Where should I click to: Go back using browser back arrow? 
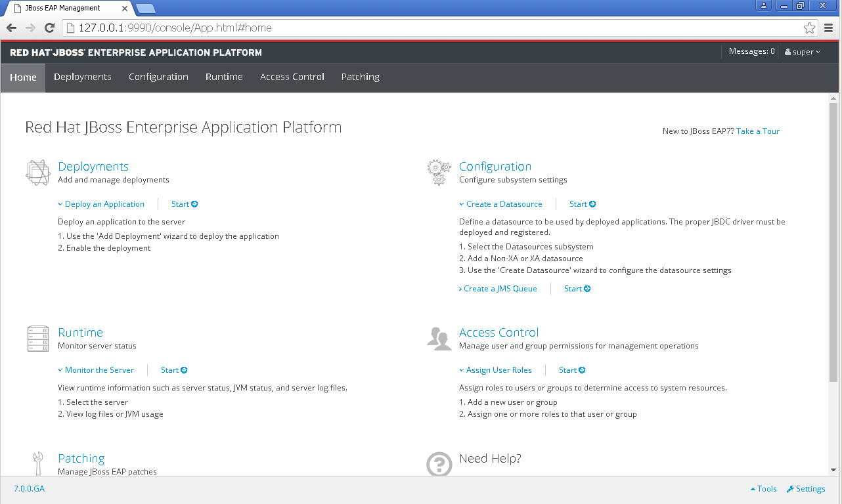pos(11,28)
